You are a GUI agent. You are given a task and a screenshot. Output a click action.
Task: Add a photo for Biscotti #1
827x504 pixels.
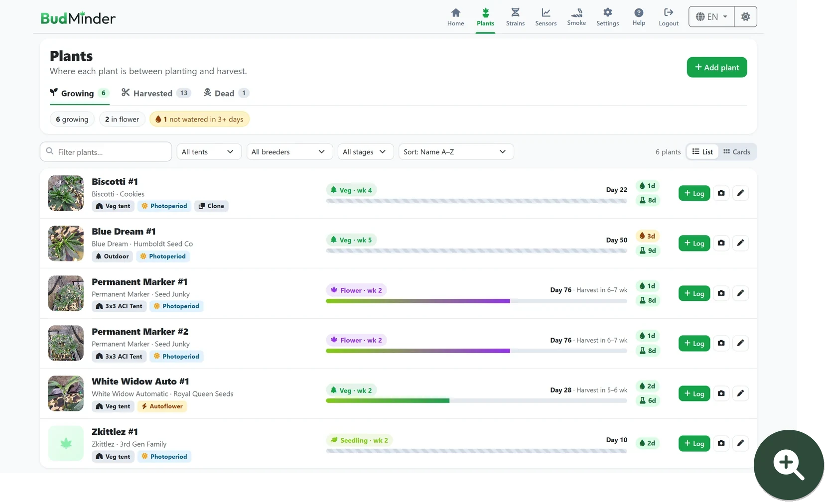[721, 193]
